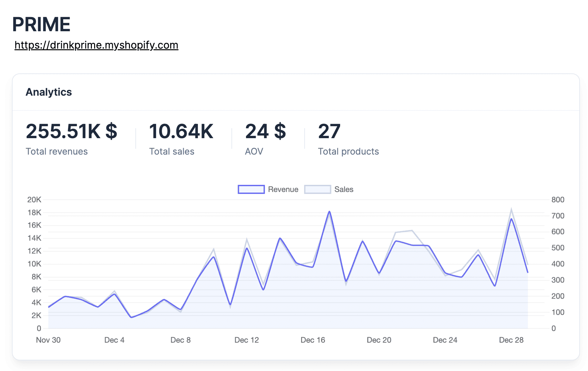Click the Analytics section title
This screenshot has height=371, width=588.
(x=49, y=92)
